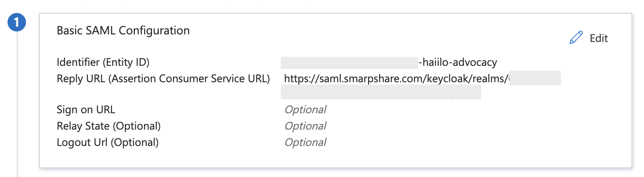The width and height of the screenshot is (644, 177).
Task: Click the Relay State (Optional) label
Action: [x=108, y=126]
